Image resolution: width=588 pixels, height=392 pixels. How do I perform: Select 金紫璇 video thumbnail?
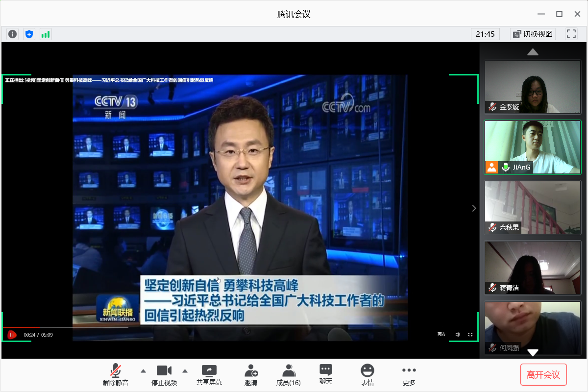tap(533, 87)
